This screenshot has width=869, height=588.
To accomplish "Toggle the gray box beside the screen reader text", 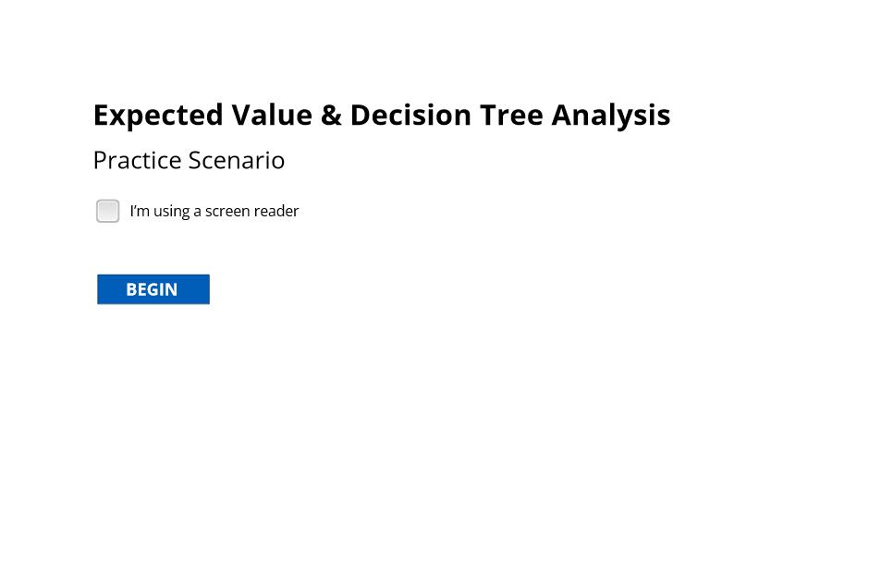I will [x=107, y=211].
